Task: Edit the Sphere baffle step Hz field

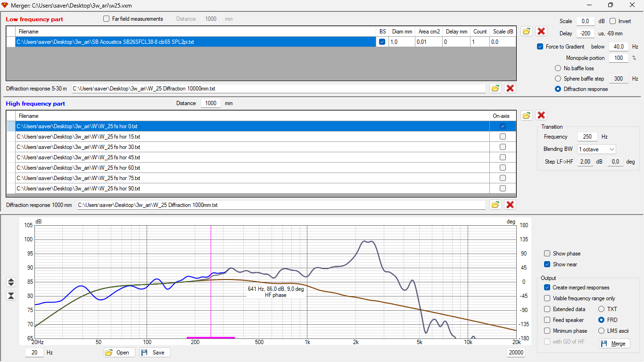Action: 619,79
